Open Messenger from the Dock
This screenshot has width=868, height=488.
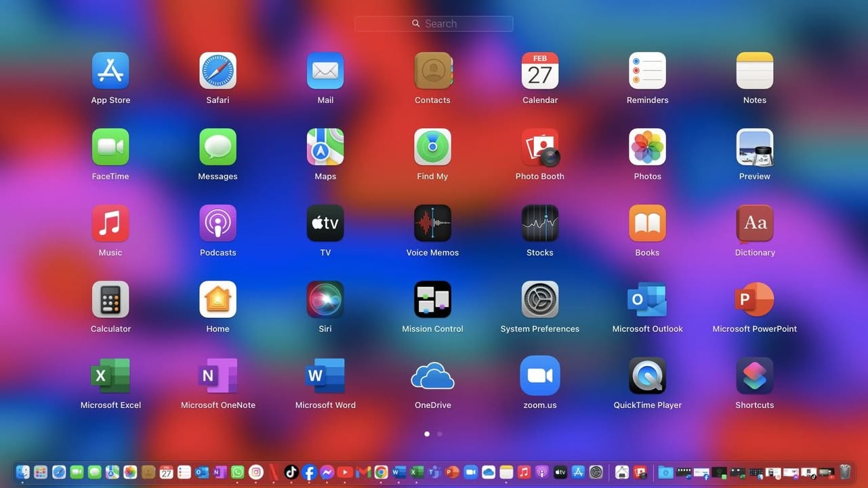[327, 472]
